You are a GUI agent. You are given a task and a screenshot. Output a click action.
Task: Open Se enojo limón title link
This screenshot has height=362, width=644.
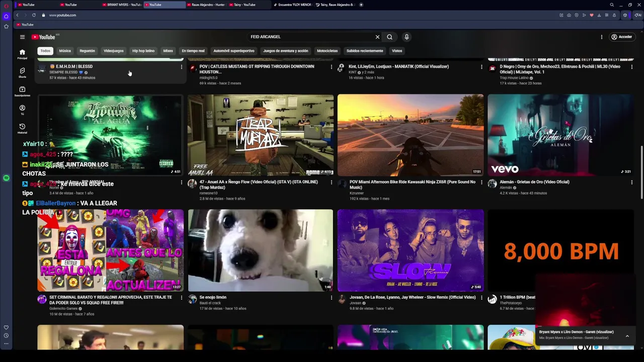(x=213, y=297)
